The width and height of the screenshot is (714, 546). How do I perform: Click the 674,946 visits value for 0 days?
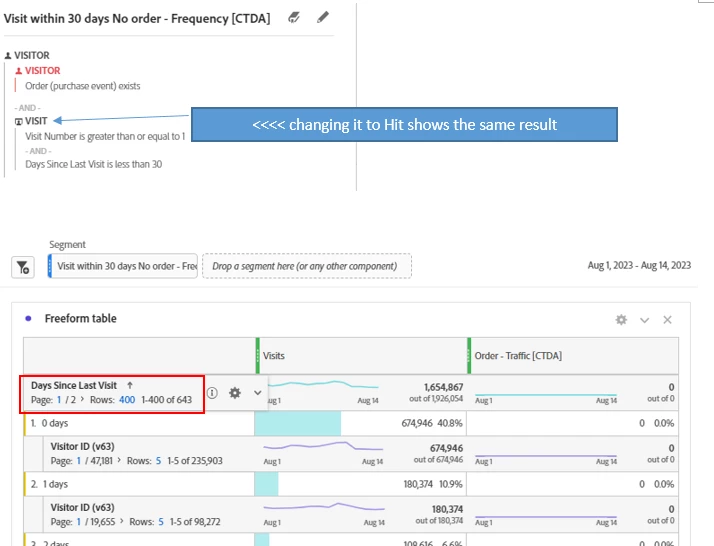click(x=417, y=423)
